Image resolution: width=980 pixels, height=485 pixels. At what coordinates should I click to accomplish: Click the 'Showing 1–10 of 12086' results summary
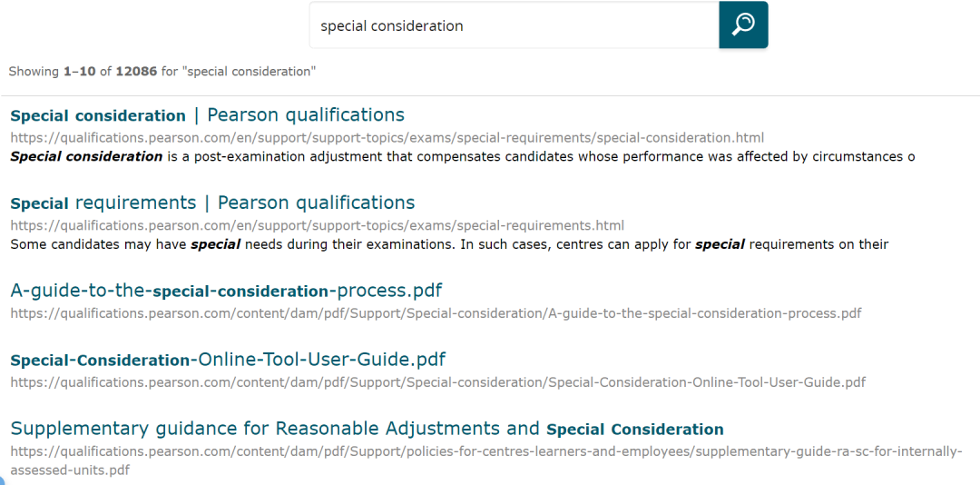[162, 72]
